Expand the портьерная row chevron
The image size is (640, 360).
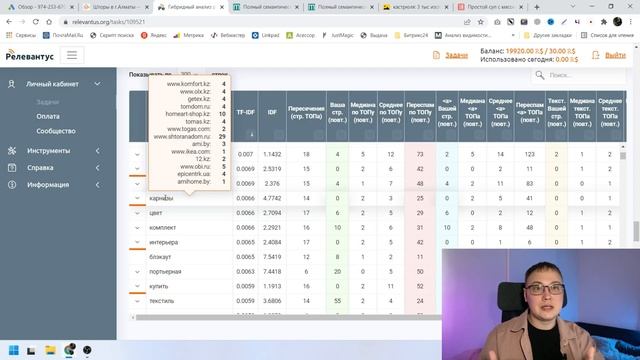(137, 272)
